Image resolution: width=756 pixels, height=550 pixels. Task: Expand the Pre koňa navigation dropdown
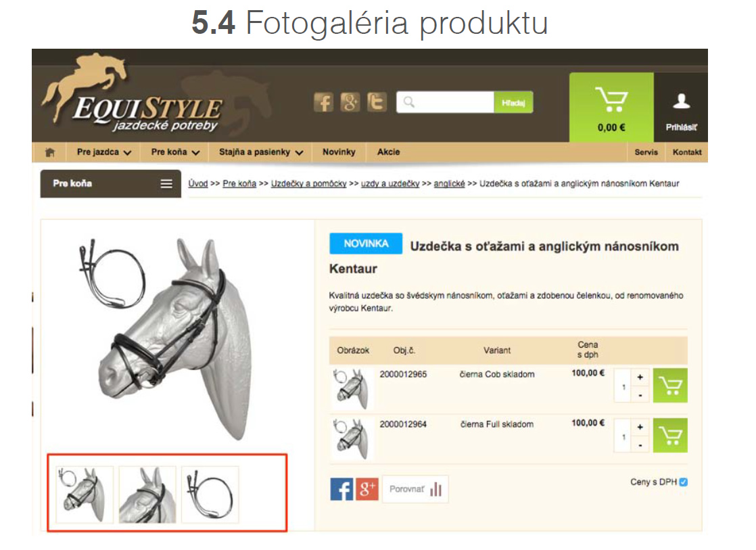pyautogui.click(x=175, y=152)
